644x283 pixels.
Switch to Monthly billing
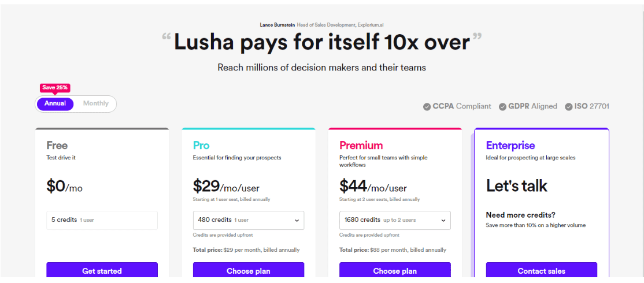pyautogui.click(x=96, y=104)
